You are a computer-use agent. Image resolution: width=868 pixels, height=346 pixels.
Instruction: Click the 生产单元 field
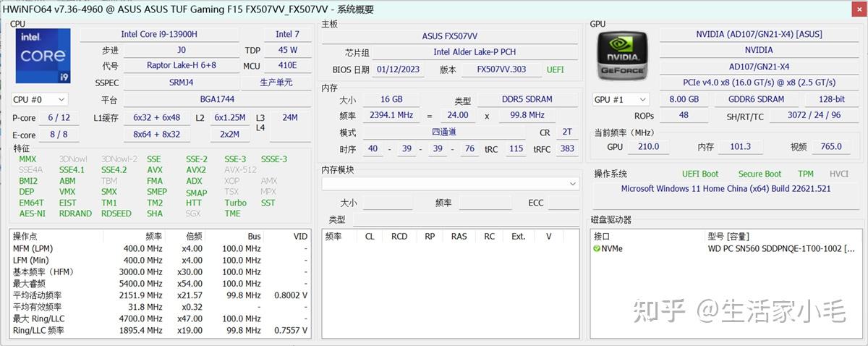pyautogui.click(x=276, y=83)
